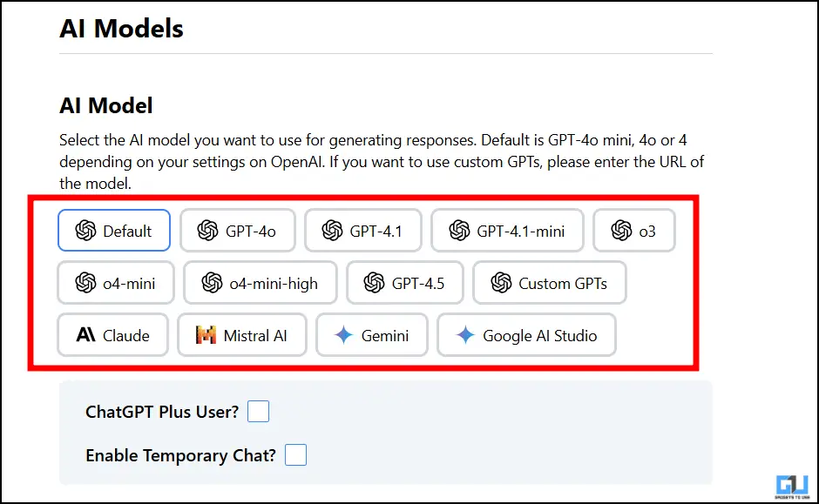The height and width of the screenshot is (504, 819).
Task: Click the Mistral AI text label
Action: [255, 335]
